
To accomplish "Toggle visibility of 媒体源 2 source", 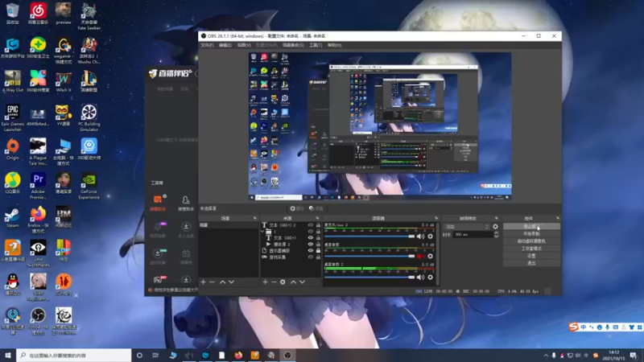I will [x=311, y=245].
